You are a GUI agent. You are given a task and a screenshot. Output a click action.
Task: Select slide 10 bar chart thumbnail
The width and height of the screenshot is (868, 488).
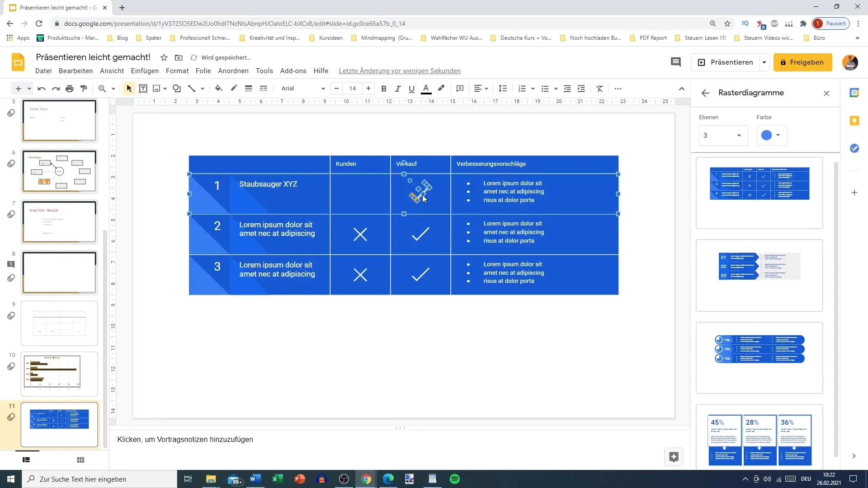(x=59, y=374)
